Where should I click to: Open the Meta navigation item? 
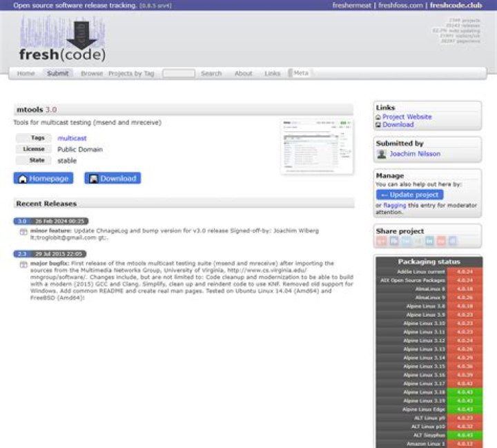[x=301, y=73]
